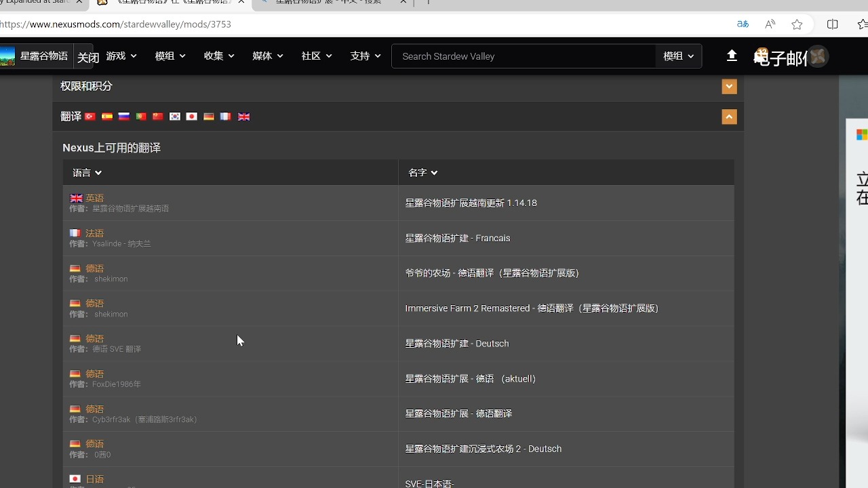Open the 英语 language link

(x=94, y=198)
